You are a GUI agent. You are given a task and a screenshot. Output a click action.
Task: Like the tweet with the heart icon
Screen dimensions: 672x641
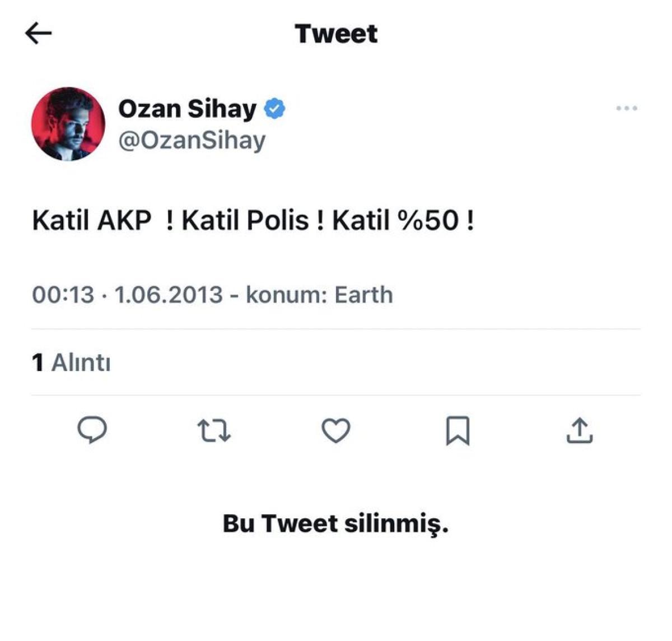[x=336, y=430]
